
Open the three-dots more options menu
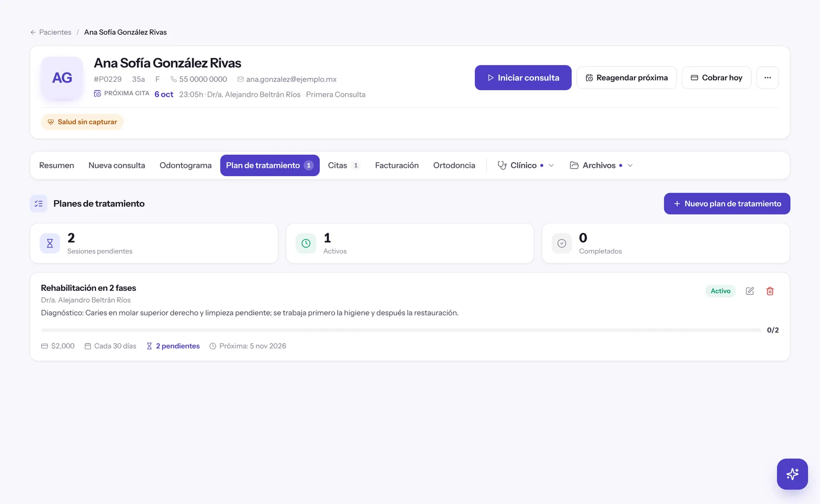tap(767, 78)
